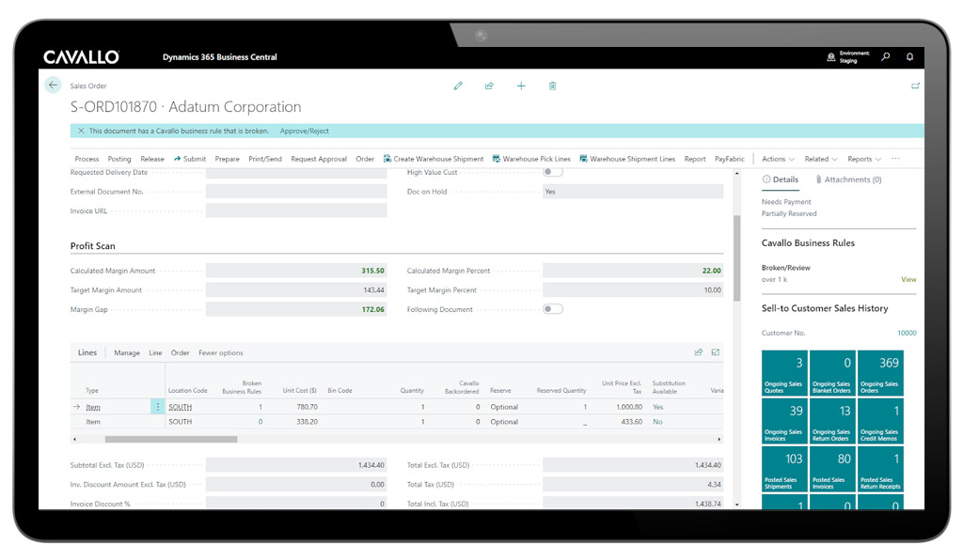The height and width of the screenshot is (560, 963).
Task: Click the page vertical scrollbar thumb
Action: click(x=737, y=257)
